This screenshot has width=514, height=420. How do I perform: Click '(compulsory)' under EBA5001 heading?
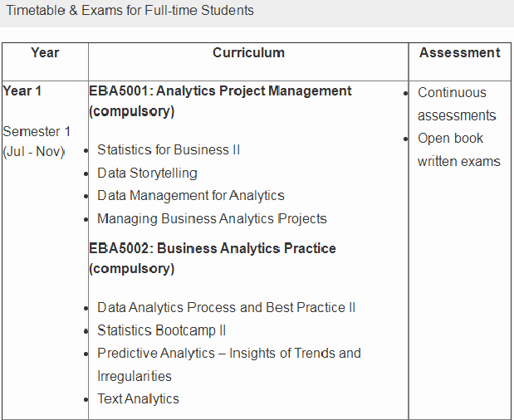click(131, 111)
